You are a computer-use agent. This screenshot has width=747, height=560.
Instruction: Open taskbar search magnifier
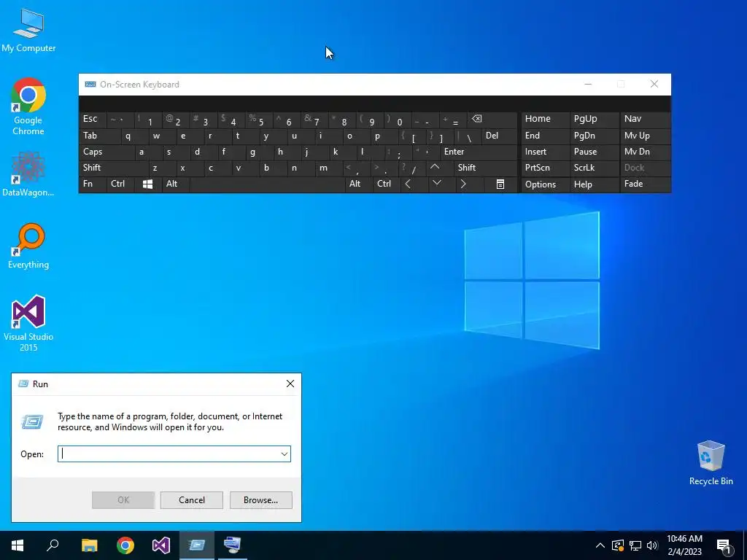(x=53, y=545)
